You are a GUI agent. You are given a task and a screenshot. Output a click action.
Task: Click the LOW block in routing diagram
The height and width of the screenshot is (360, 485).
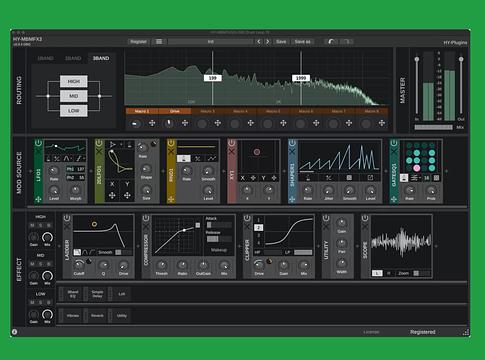74,111
